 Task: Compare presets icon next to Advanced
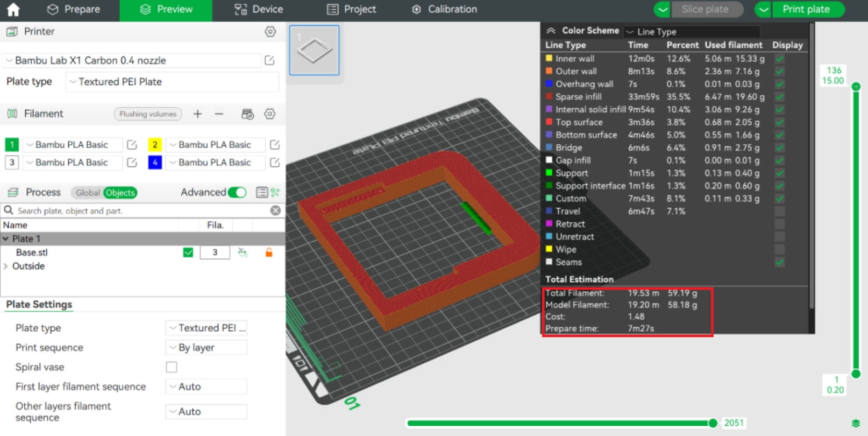[x=275, y=192]
